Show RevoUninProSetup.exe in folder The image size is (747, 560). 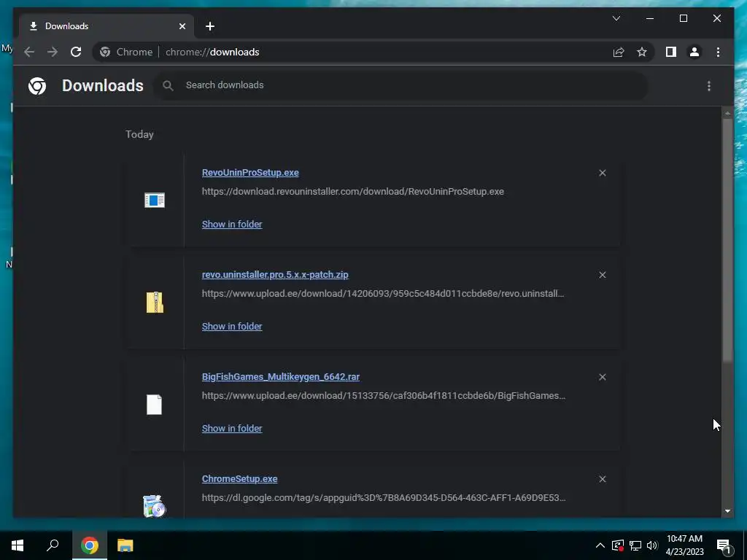tap(232, 224)
